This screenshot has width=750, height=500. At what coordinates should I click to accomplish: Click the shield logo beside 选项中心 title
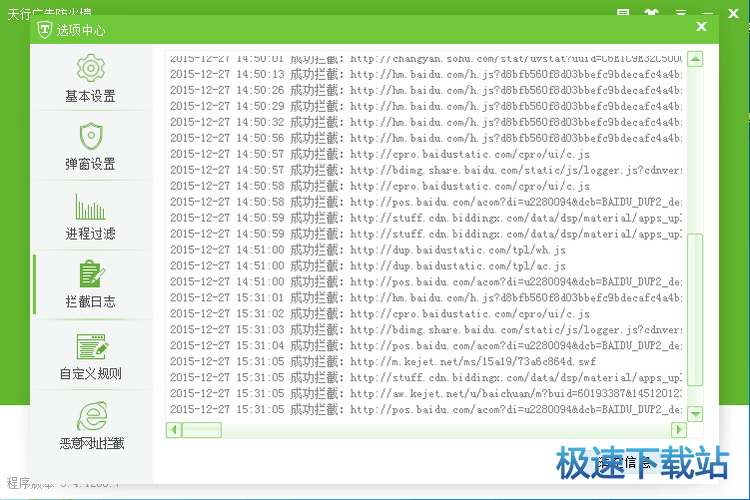(44, 30)
